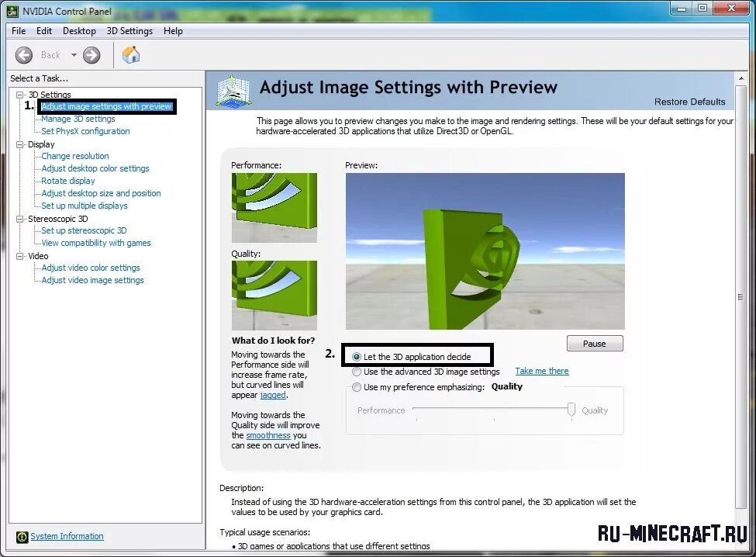
Task: Collapse the Display tree node
Action: [x=19, y=144]
